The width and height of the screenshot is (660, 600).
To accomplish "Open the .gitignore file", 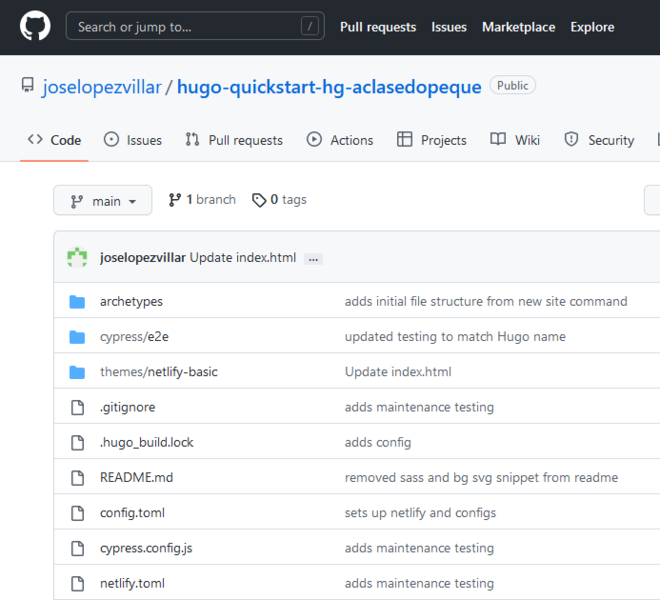I will 128,407.
